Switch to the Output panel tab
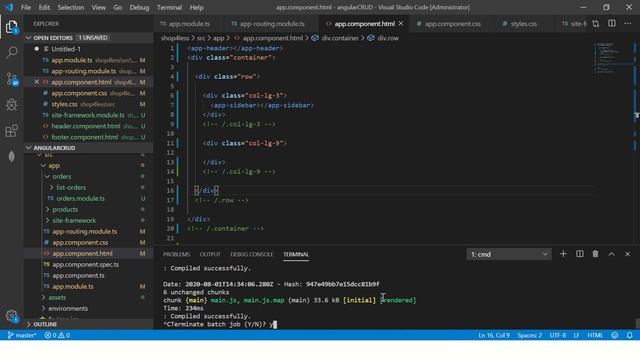 [210, 254]
